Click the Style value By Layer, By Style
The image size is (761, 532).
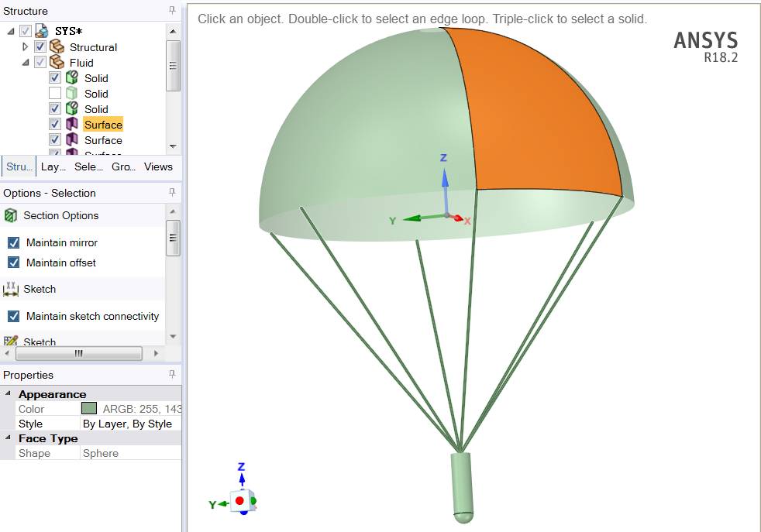127,424
